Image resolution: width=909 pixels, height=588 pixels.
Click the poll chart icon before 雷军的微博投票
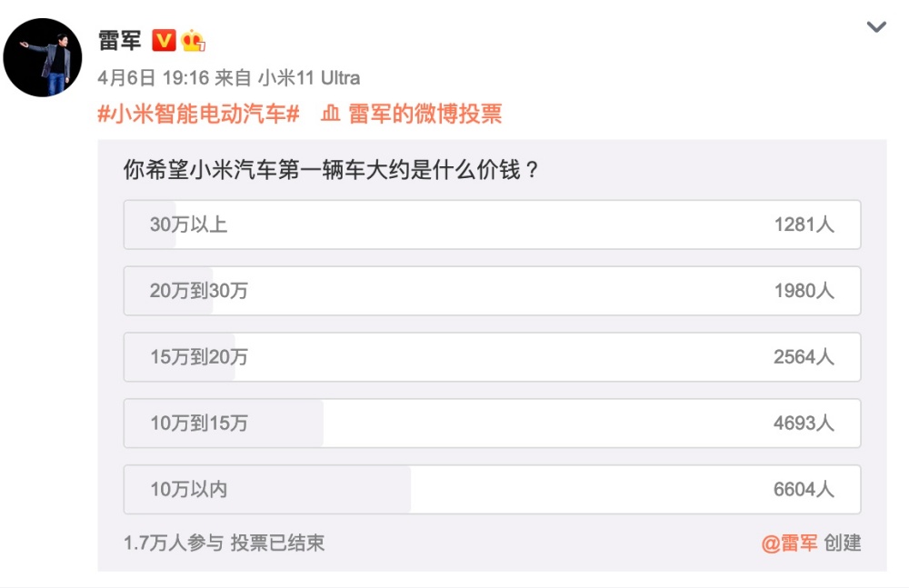tap(331, 113)
